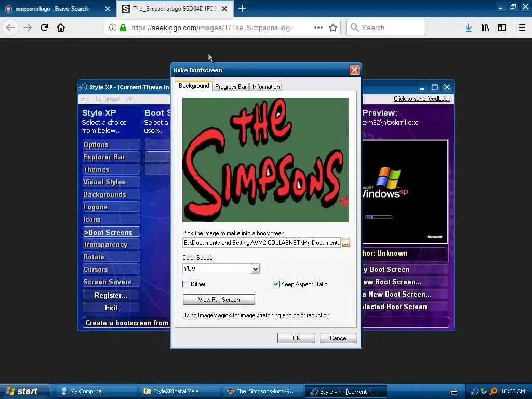
Task: Open the Help menu in Style XP
Action: 131,99
